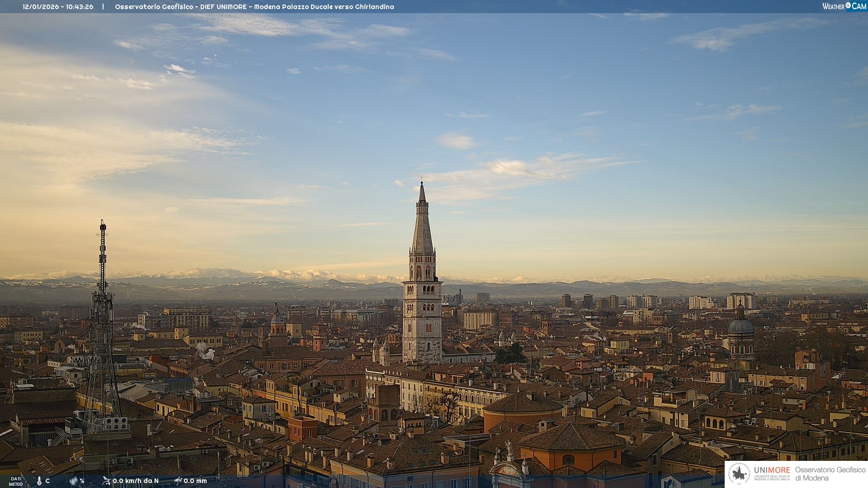Click the camera title Osservatorio Geofisico caption

point(254,7)
